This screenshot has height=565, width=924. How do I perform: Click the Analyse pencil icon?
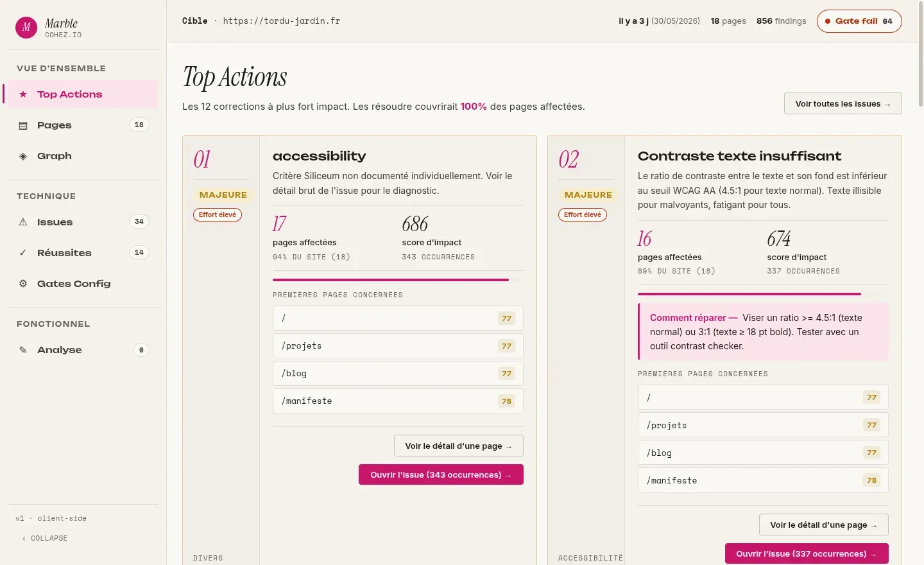(x=23, y=350)
